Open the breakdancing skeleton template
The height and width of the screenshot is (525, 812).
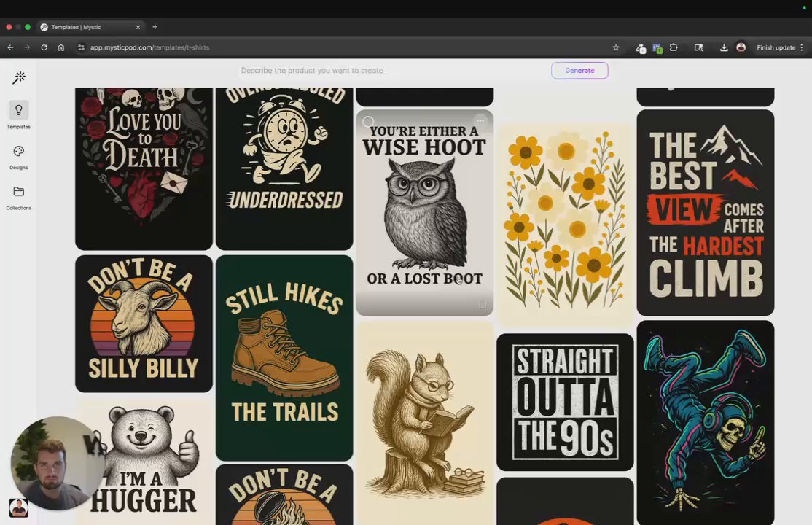(706, 423)
